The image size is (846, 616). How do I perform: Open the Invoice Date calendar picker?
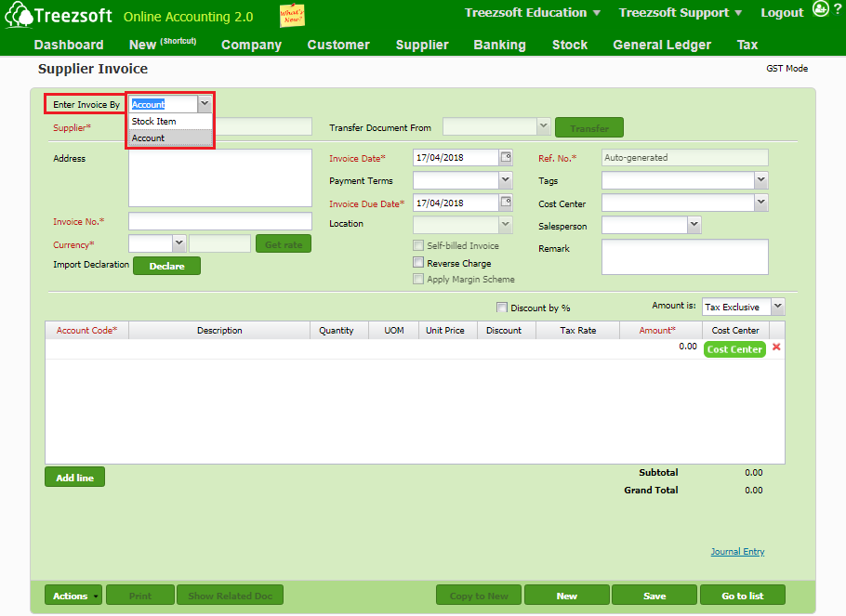(506, 158)
